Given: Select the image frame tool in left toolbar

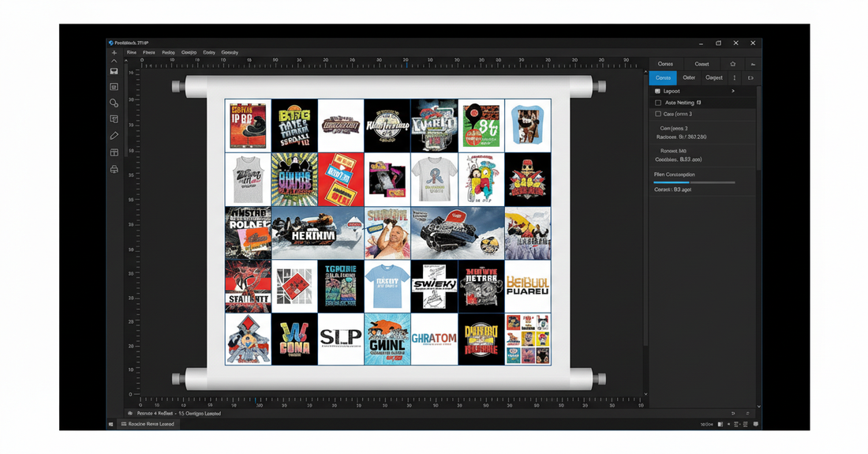Looking at the screenshot, I should click(114, 87).
